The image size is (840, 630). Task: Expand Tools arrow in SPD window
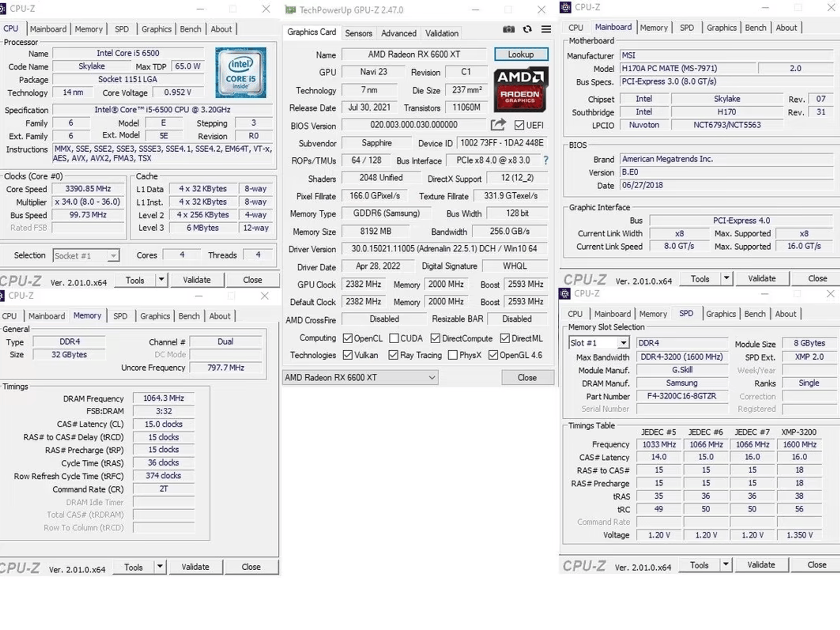(x=726, y=564)
